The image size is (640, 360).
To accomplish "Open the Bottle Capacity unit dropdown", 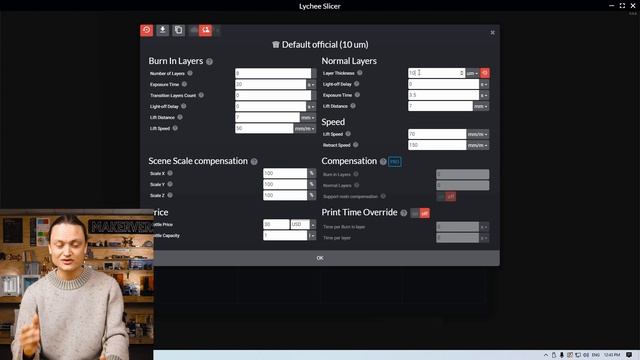I will click(x=312, y=236).
